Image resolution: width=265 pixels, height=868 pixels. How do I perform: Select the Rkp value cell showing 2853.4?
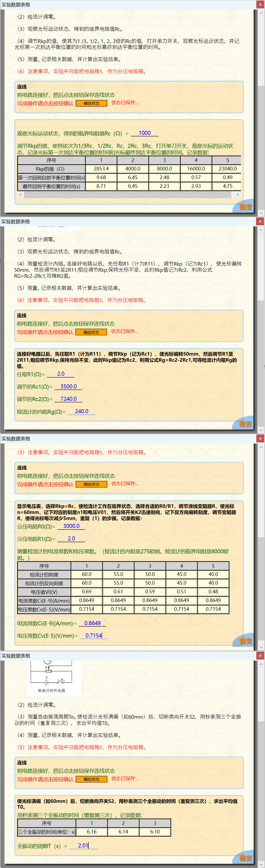click(x=101, y=169)
